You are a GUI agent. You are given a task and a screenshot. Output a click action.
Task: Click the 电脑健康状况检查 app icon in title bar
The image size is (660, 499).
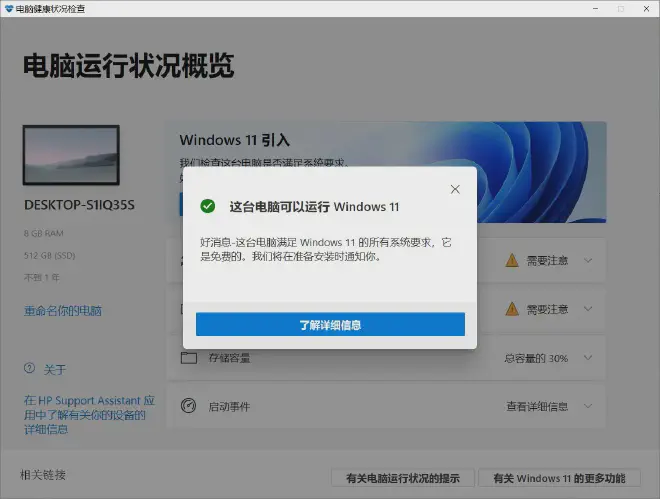point(9,8)
